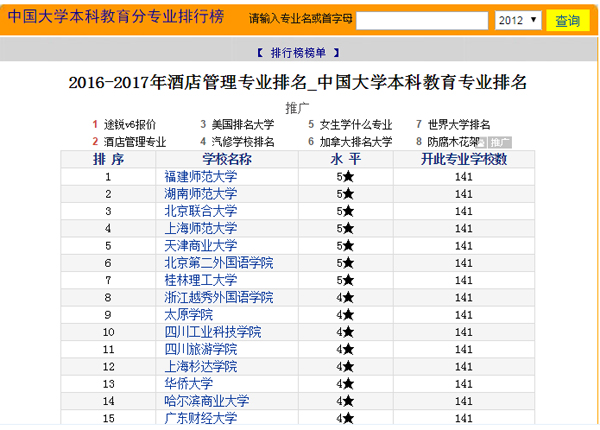Focus the major name input field
600x430 pixels.
421,20
